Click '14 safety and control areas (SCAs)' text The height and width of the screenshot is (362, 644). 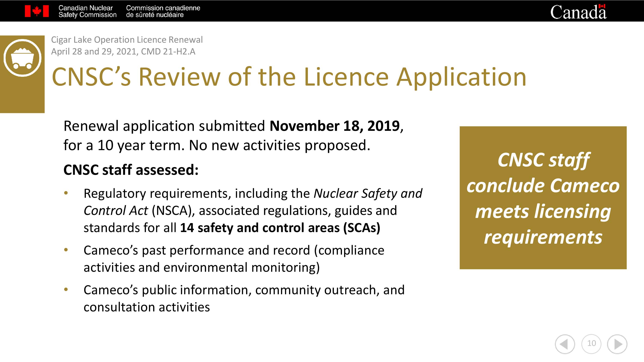pyautogui.click(x=280, y=228)
